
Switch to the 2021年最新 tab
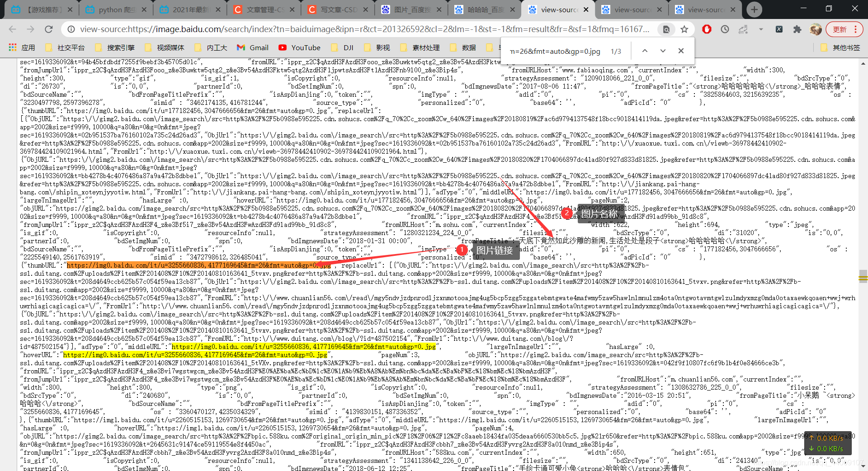(190, 9)
